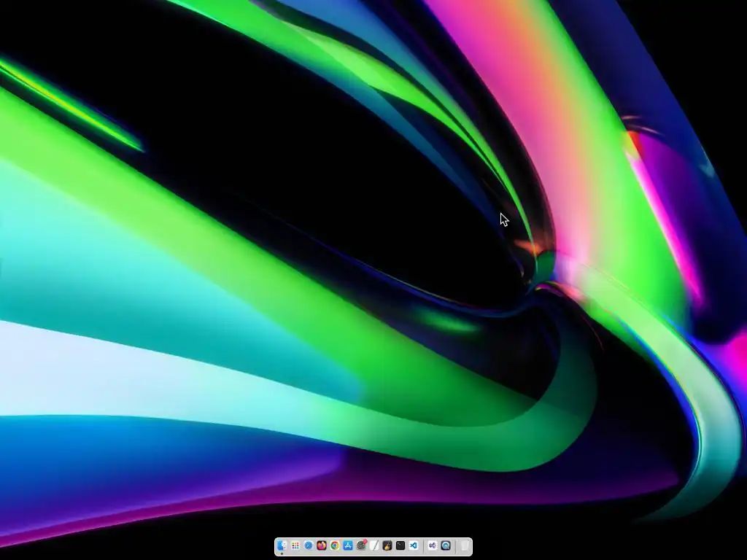Open the Trash in the dock
The width and height of the screenshot is (747, 560).
pyautogui.click(x=465, y=545)
